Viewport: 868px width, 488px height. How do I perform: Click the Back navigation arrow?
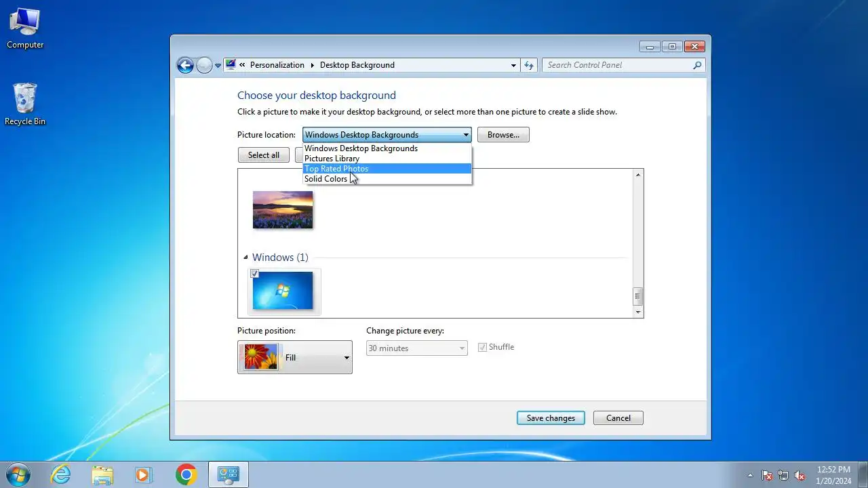(x=185, y=65)
